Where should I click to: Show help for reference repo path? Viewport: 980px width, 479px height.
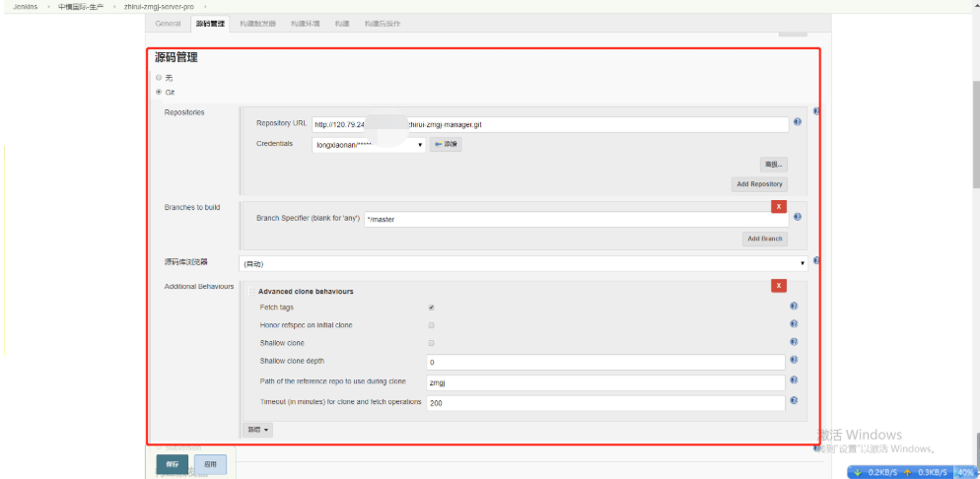coord(794,379)
